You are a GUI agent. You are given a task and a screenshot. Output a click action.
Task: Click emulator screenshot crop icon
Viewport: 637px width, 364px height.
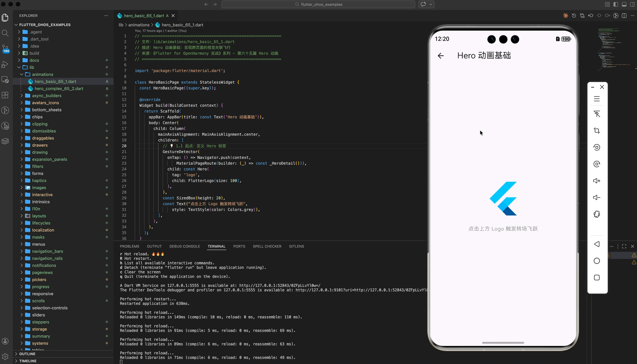tap(596, 131)
